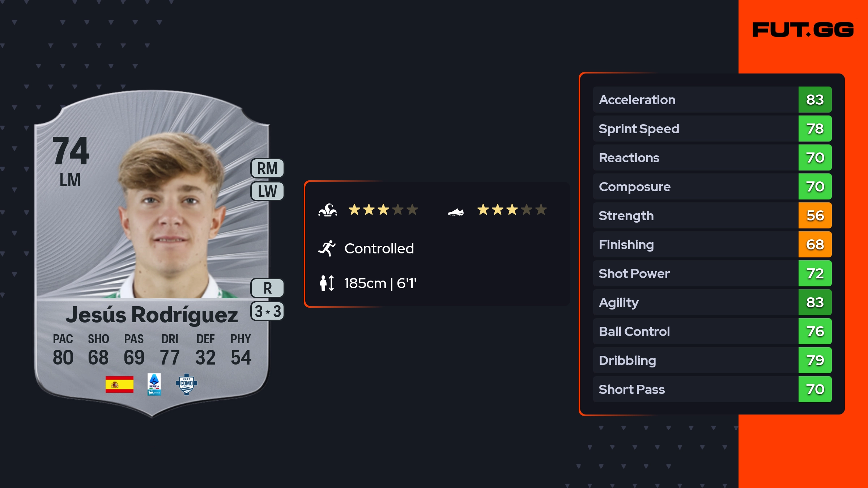Click the Jesús Rodríguez name text

pyautogui.click(x=152, y=314)
